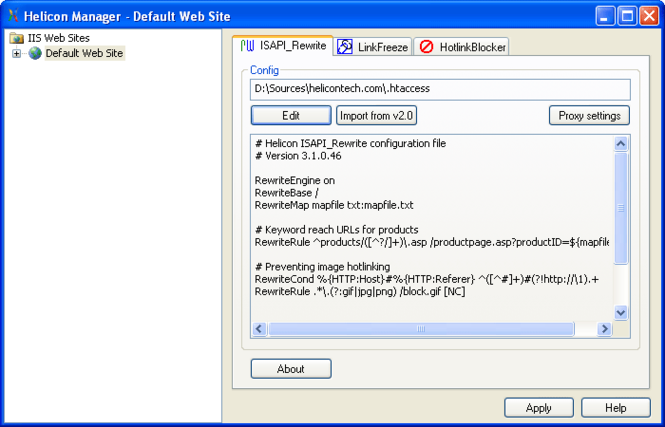Focus the .htaccess config path field
The image size is (665, 427).
coord(440,89)
